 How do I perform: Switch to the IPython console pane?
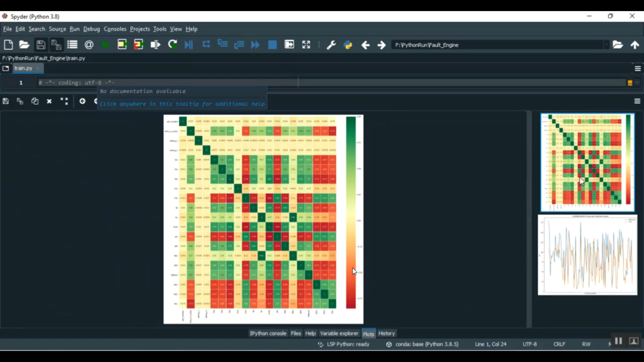pyautogui.click(x=268, y=333)
